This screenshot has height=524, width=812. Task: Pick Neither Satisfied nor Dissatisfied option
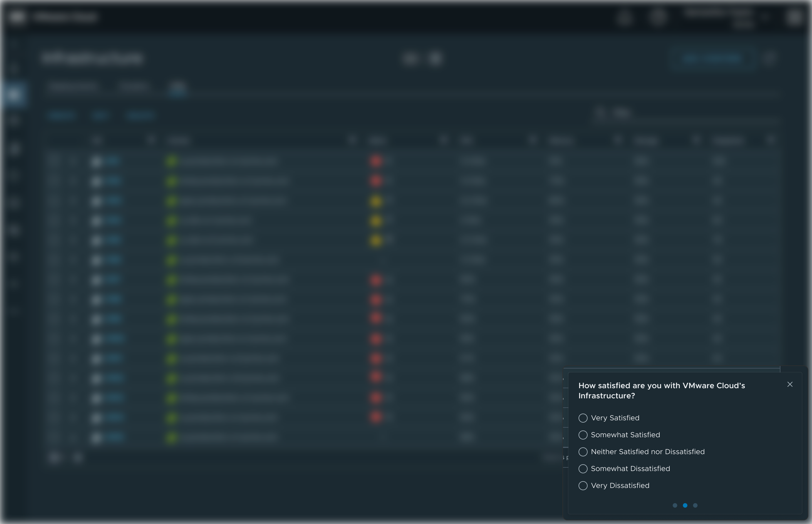coord(583,452)
